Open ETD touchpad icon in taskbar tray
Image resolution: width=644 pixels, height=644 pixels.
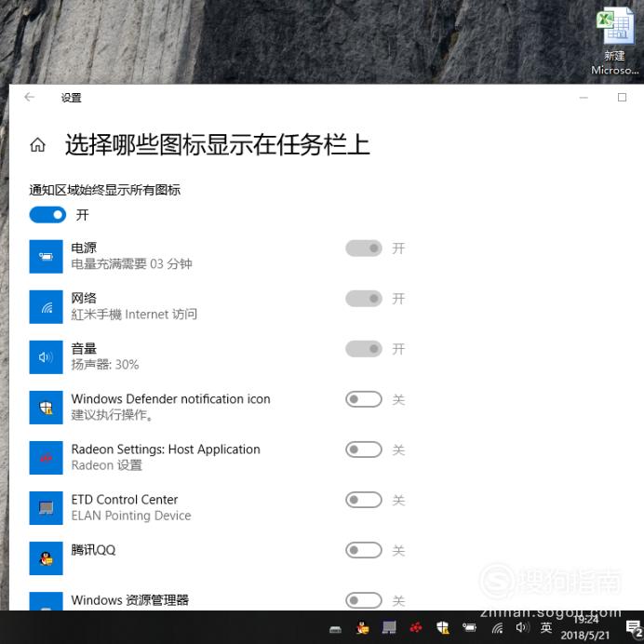tap(389, 627)
